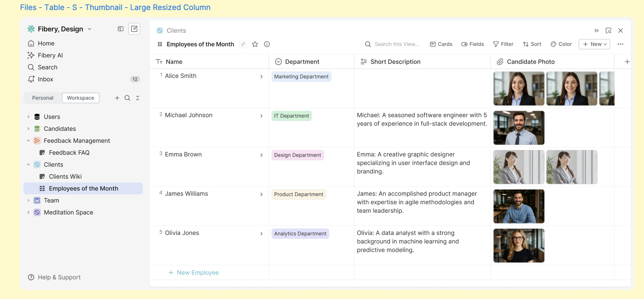Add a new column with plus icon
The width and height of the screenshot is (644, 299).
coord(627,62)
